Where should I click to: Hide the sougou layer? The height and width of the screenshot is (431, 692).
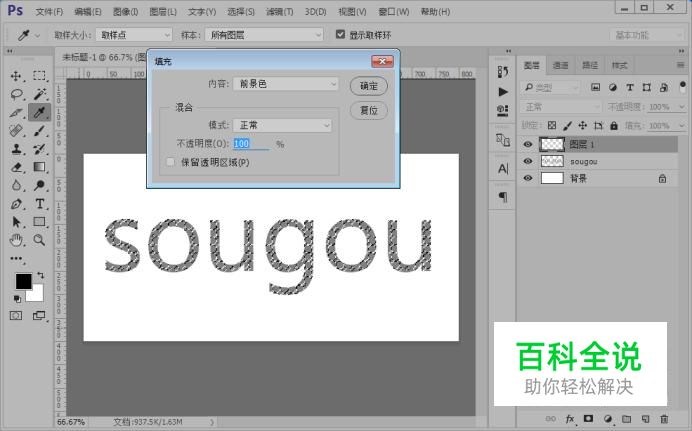point(527,161)
